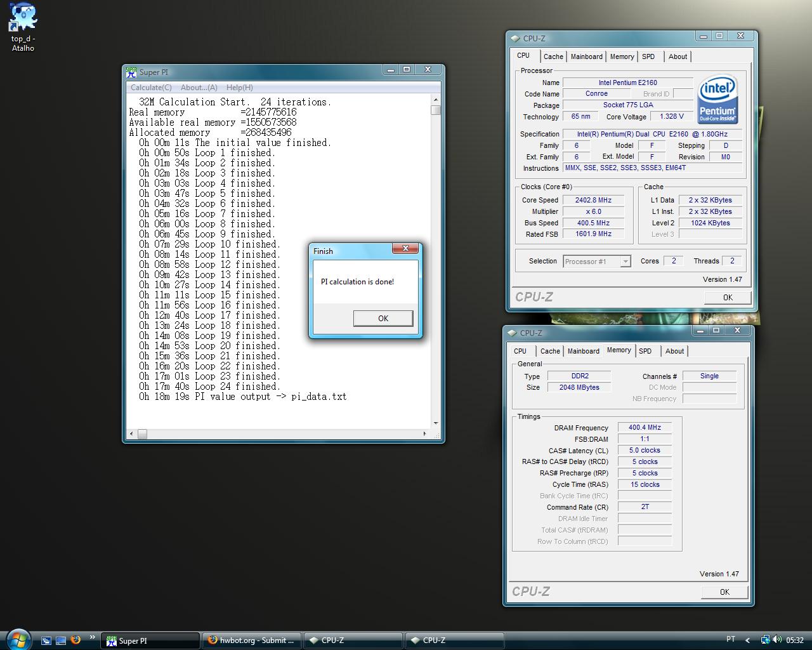Image resolution: width=812 pixels, height=650 pixels.
Task: Select the Mainboard tab in lower CPU-Z
Action: pyautogui.click(x=584, y=351)
